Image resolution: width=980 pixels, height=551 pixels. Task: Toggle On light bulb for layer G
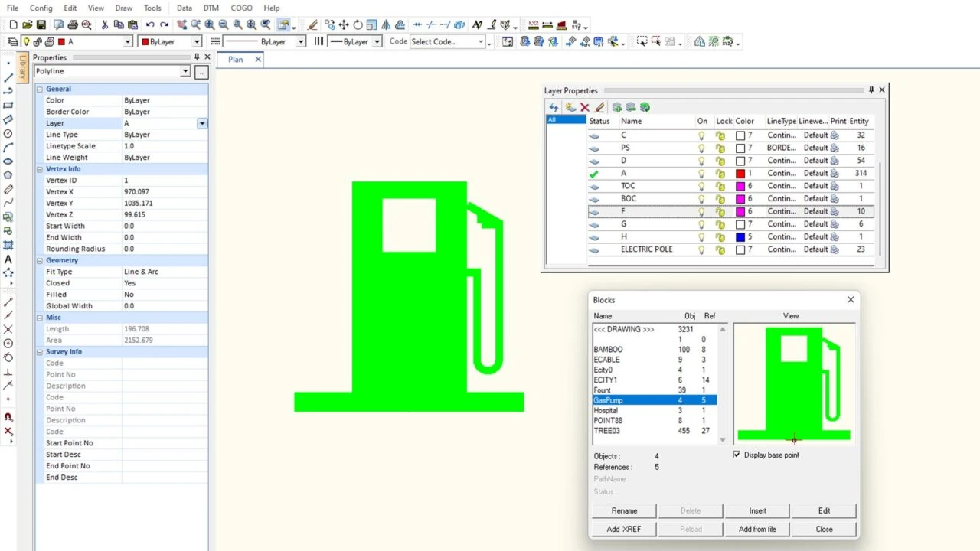coord(701,224)
